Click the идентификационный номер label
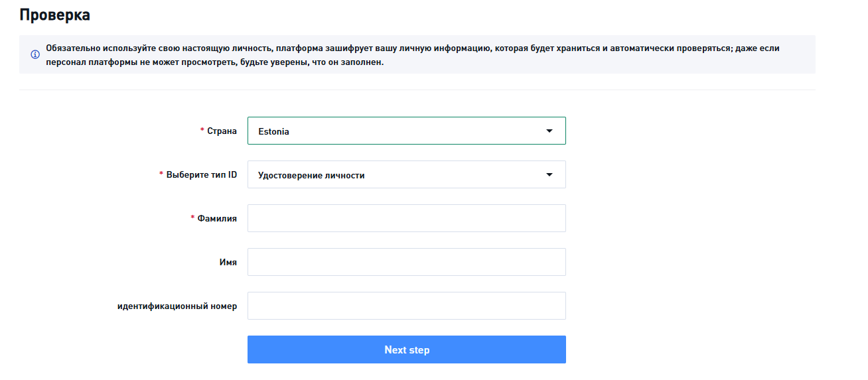Image resolution: width=868 pixels, height=380 pixels. [x=177, y=306]
